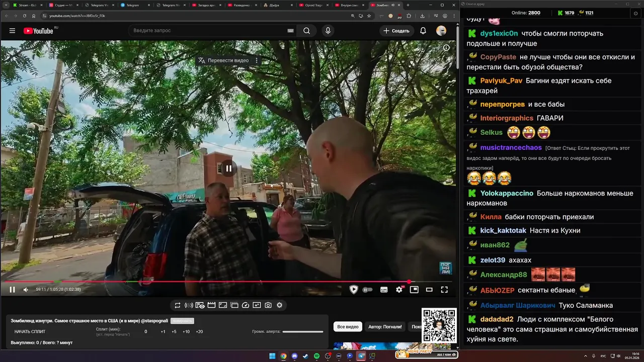Click the cinema clapperboard icon in toolbar
Image resolution: width=644 pixels, height=362 pixels.
coord(211,305)
